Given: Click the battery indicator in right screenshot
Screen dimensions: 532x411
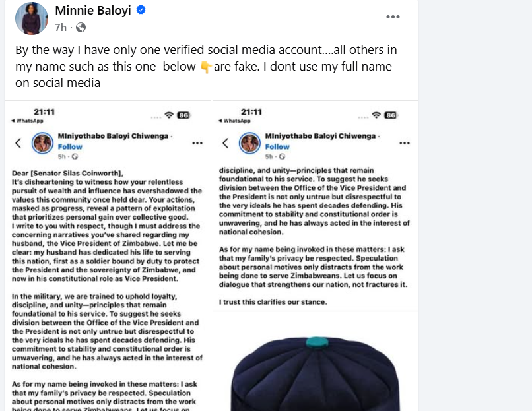Looking at the screenshot, I should (391, 115).
